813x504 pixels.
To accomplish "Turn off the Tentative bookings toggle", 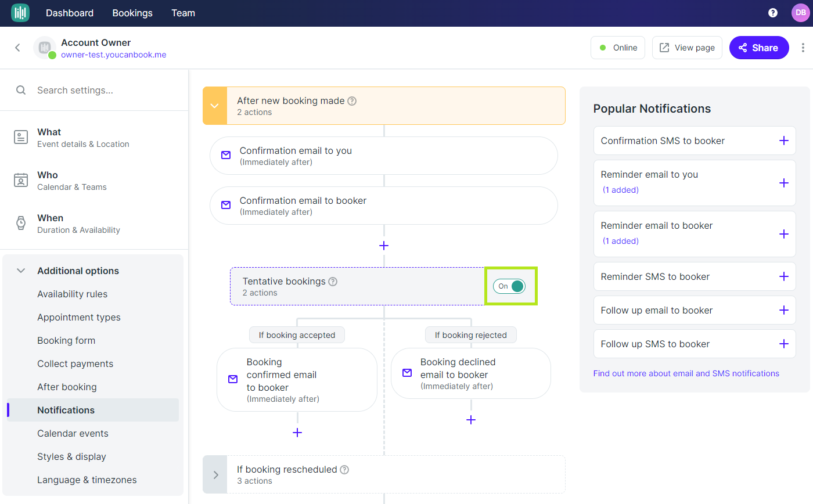I will pyautogui.click(x=510, y=286).
